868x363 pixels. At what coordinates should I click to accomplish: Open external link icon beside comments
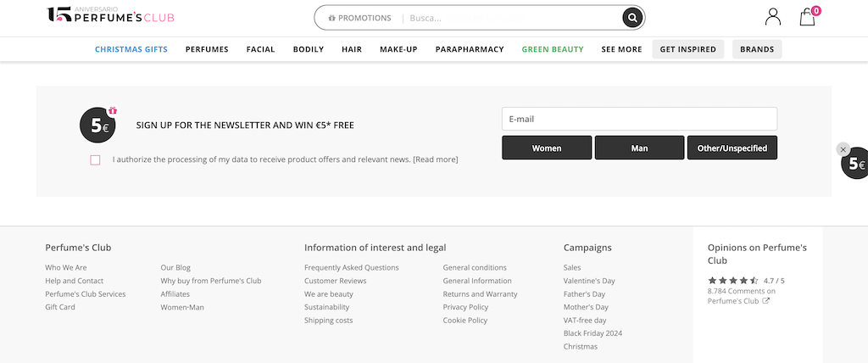pyautogui.click(x=766, y=301)
